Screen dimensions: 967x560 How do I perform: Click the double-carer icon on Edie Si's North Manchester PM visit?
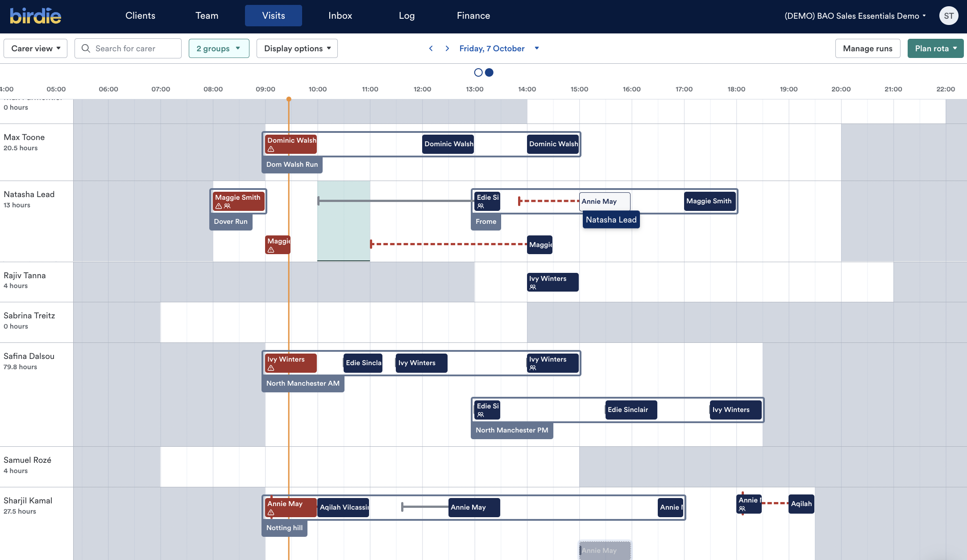click(481, 416)
